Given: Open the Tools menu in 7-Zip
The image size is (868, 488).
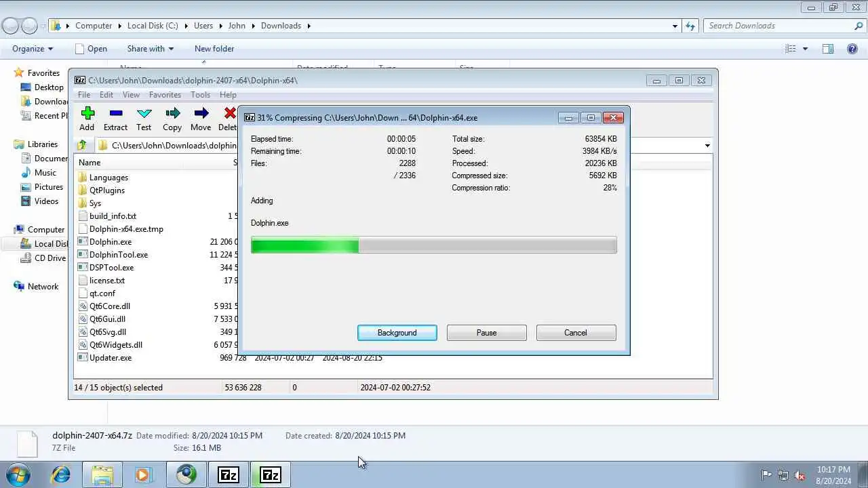Looking at the screenshot, I should pyautogui.click(x=200, y=95).
